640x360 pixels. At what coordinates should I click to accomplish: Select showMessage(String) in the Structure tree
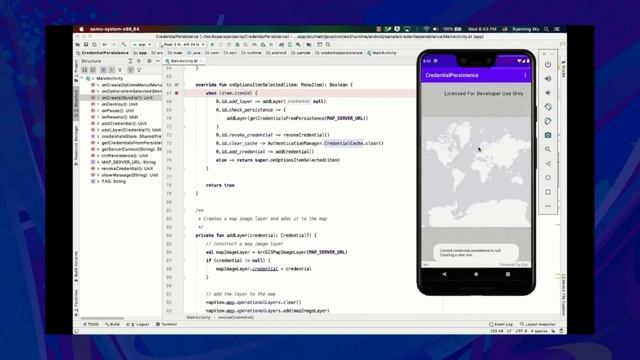[x=130, y=175]
